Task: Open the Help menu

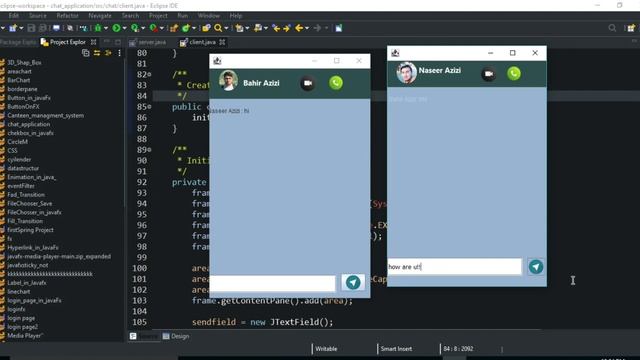Action: [x=236, y=16]
